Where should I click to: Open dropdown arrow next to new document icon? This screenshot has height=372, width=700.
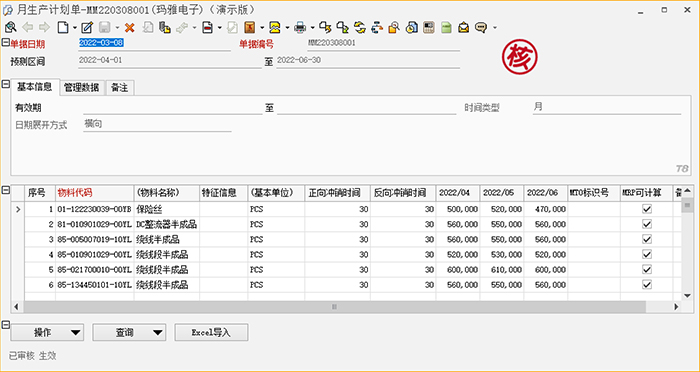[75, 28]
